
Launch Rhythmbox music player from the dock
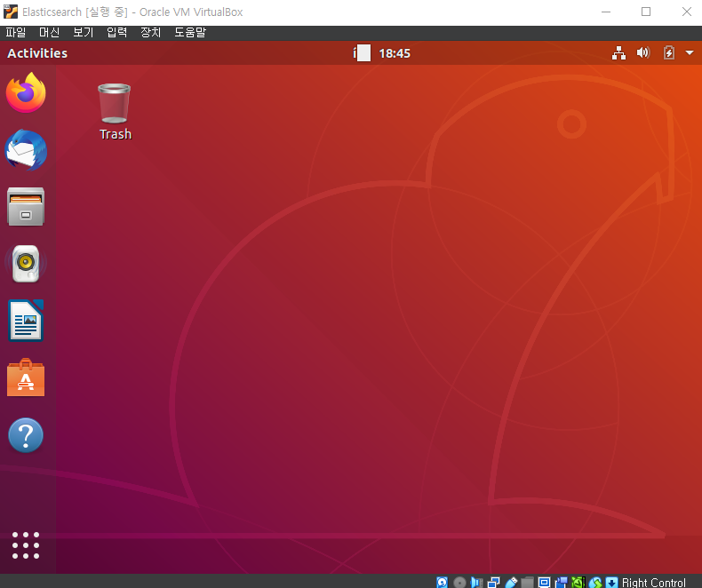pyautogui.click(x=26, y=264)
